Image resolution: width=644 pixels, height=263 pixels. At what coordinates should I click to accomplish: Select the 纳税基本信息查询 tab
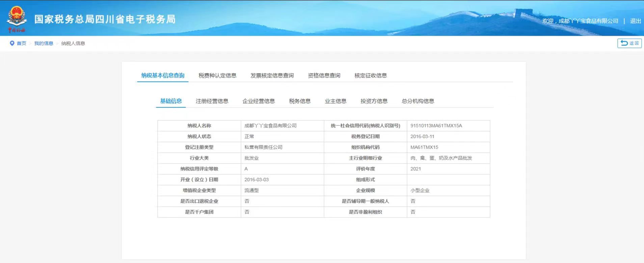(x=163, y=76)
